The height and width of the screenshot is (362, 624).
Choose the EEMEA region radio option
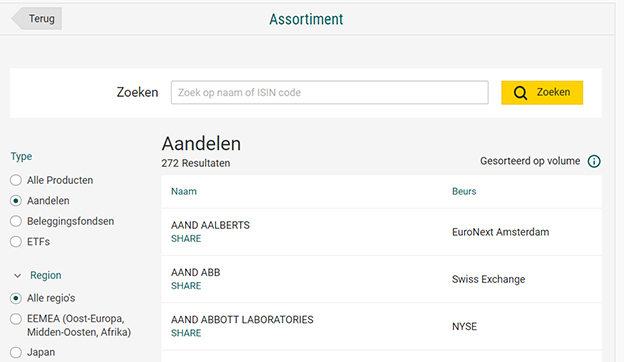point(16,319)
